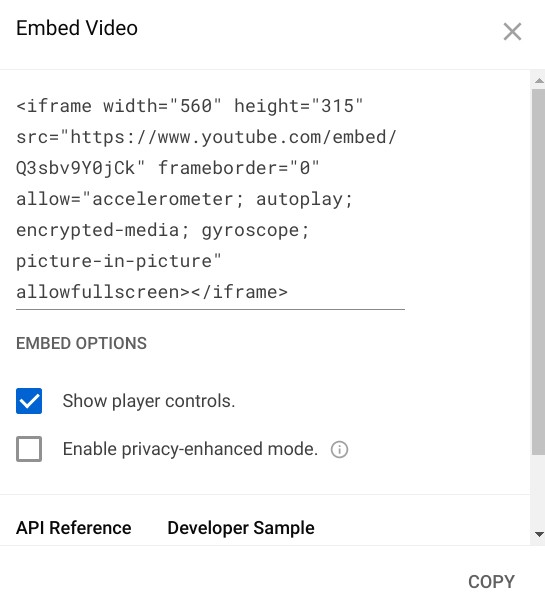Click the scrollbar down arrow
This screenshot has width=545, height=615.
[539, 535]
